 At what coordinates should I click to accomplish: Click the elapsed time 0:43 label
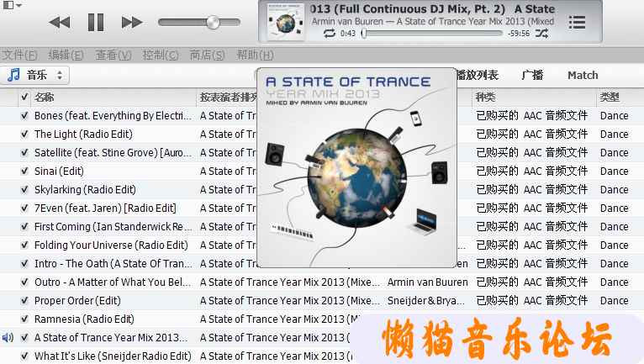[x=348, y=34]
